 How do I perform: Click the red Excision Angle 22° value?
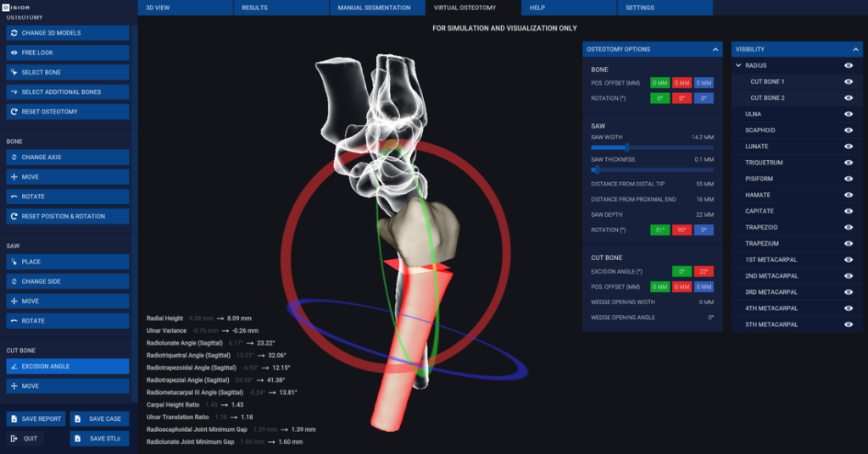704,272
